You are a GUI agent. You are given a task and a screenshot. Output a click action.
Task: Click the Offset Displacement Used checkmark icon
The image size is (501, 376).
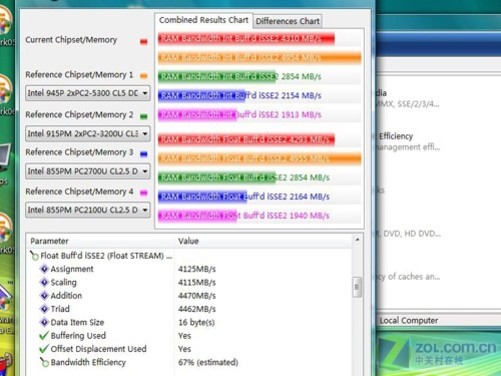pyautogui.click(x=44, y=349)
